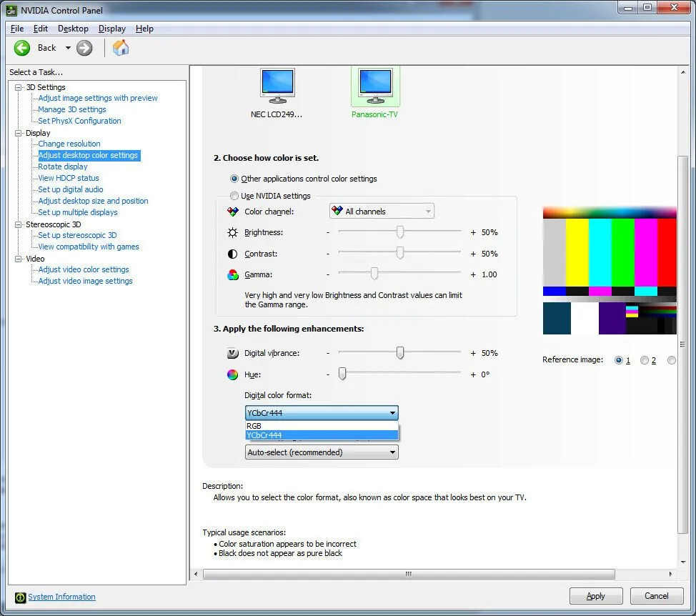Open Change resolution in task tree
This screenshot has width=696, height=616.
click(69, 144)
